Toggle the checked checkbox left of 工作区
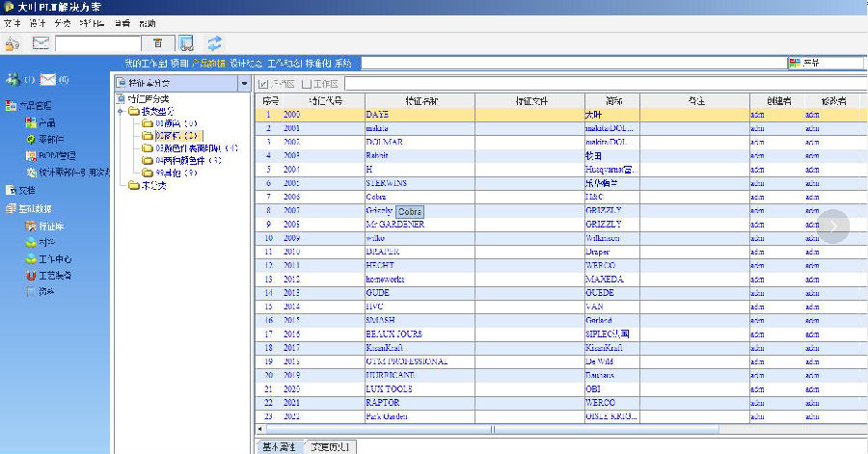Viewport: 868px width, 454px height. pos(263,84)
